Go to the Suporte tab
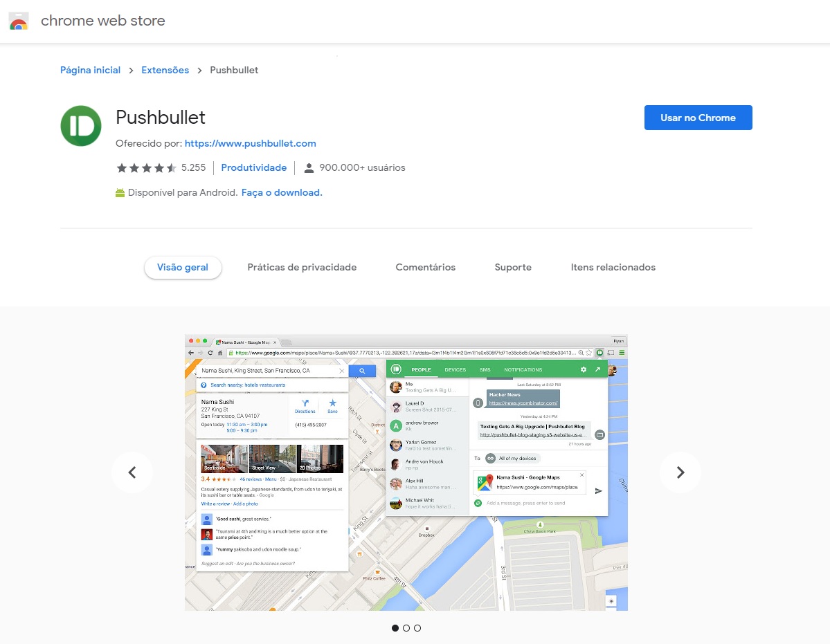Viewport: 830px width, 644px height. [513, 268]
